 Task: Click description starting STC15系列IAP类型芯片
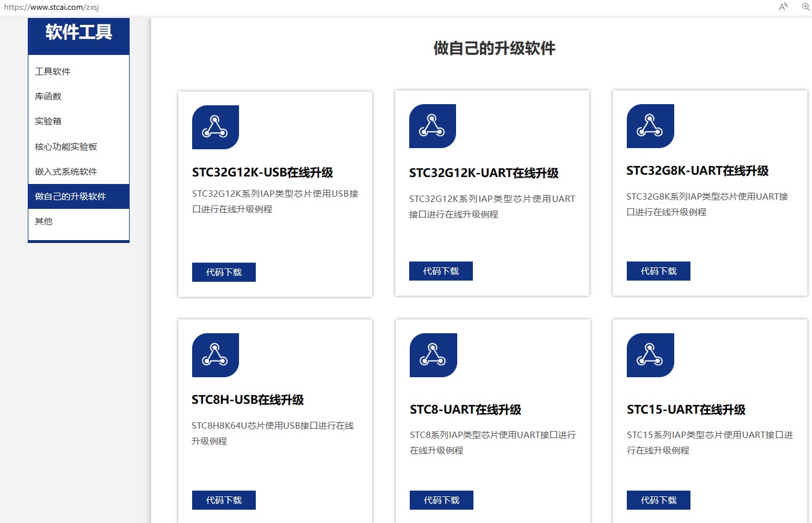click(x=710, y=443)
